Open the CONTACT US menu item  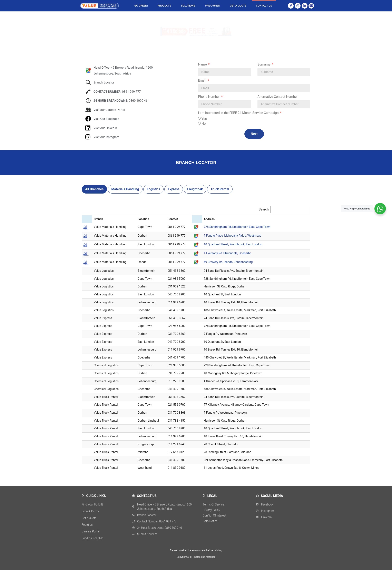click(x=264, y=6)
